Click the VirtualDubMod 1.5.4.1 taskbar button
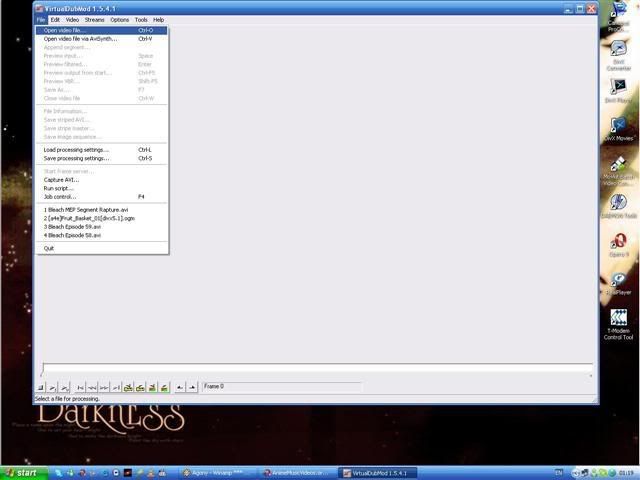The width and height of the screenshot is (640, 480). point(378,473)
